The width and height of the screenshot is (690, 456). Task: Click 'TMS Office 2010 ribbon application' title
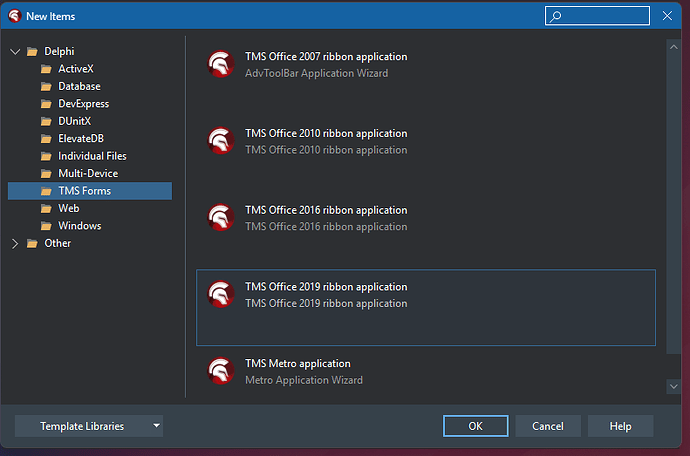[x=326, y=133]
